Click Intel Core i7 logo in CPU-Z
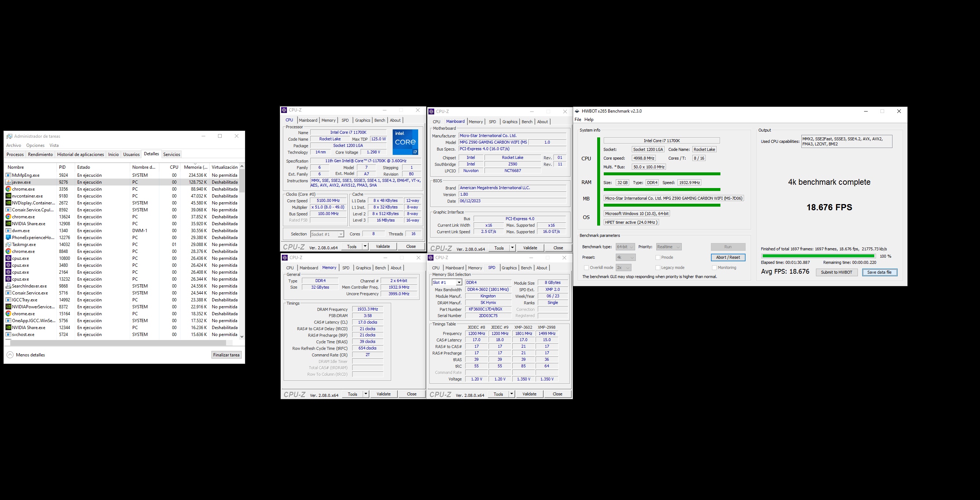 tap(405, 142)
